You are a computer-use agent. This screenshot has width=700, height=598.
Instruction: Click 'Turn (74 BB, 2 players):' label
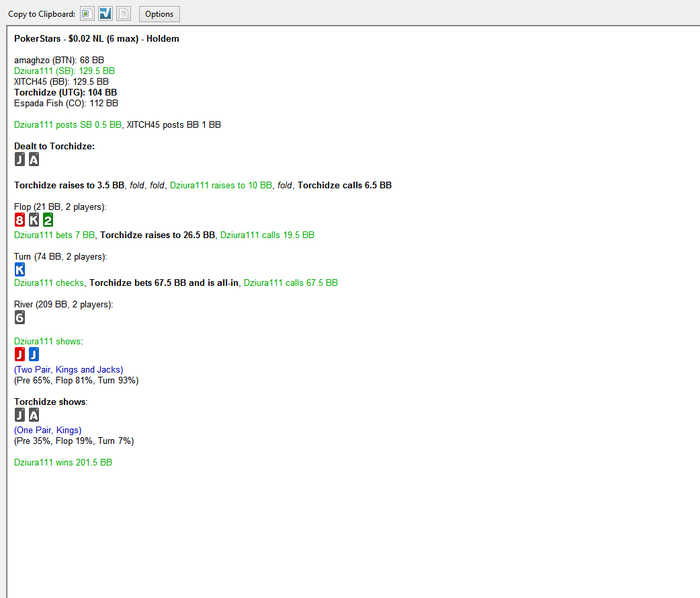[x=60, y=257]
